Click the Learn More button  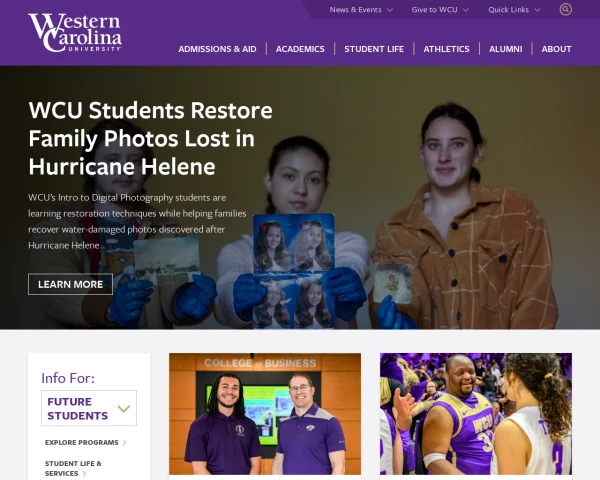coord(70,284)
